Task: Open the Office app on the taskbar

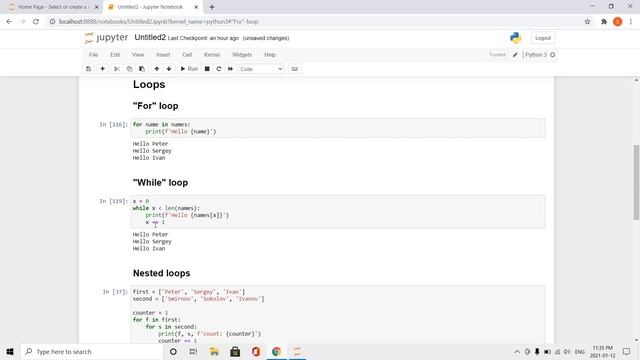Action: coord(256,351)
